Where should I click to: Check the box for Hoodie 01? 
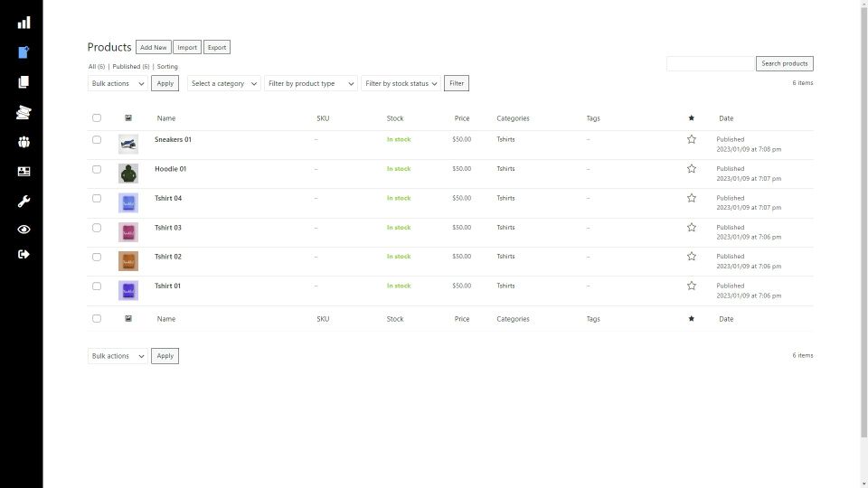(97, 169)
